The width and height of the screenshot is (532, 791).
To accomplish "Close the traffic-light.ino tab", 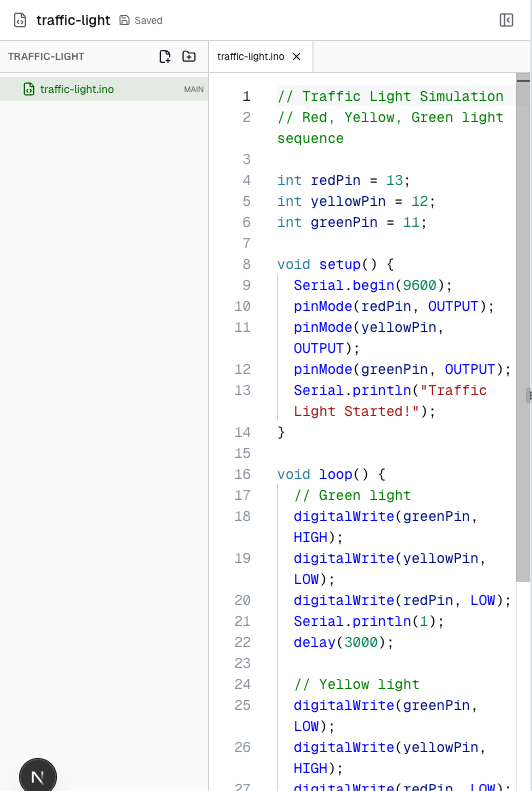I will 297,56.
